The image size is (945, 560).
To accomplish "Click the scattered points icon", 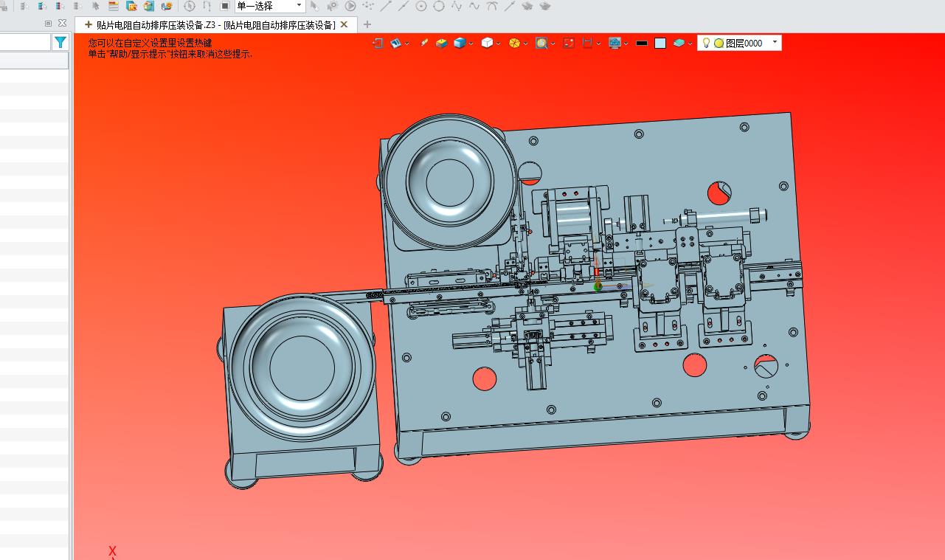I will 368,6.
